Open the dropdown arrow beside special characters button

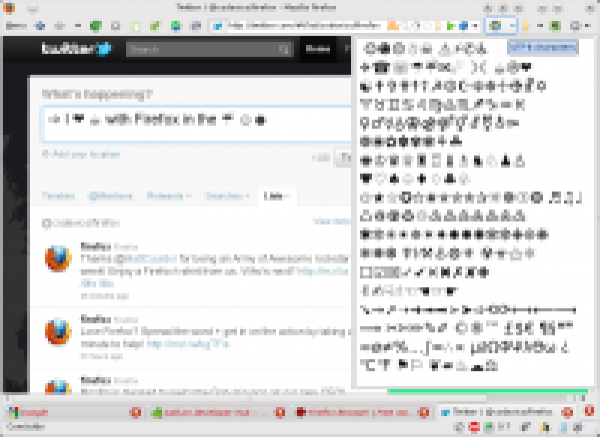512,26
